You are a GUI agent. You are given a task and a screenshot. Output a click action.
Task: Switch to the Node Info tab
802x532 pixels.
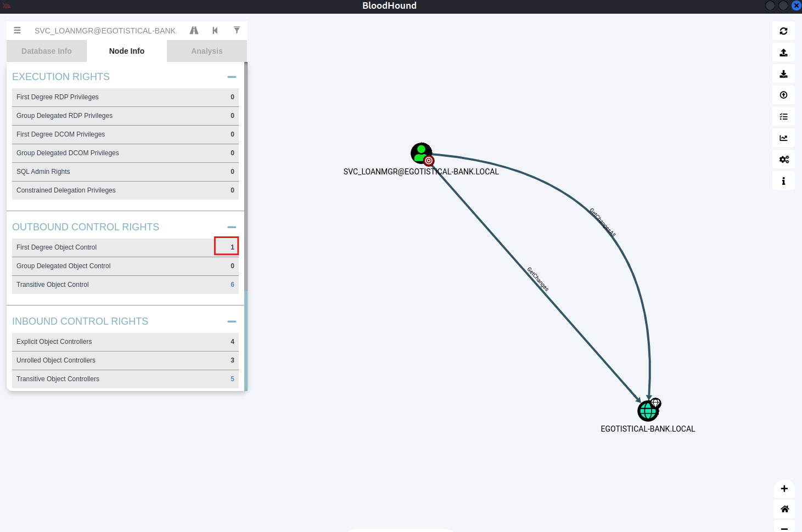[127, 51]
